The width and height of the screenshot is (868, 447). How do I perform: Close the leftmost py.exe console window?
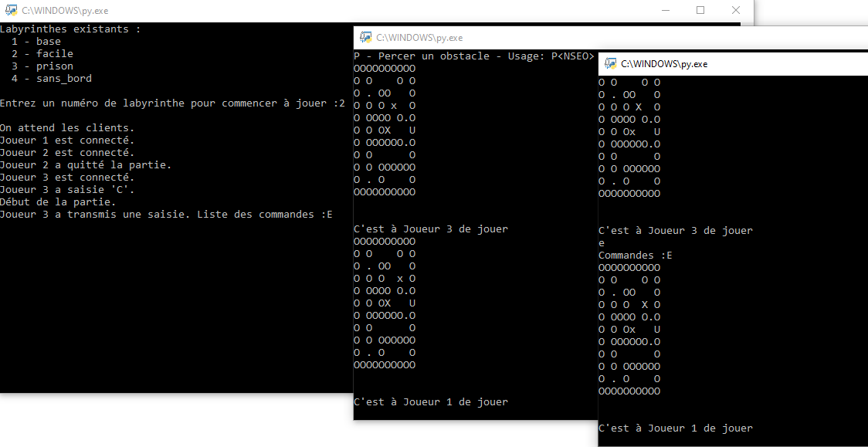click(x=735, y=10)
